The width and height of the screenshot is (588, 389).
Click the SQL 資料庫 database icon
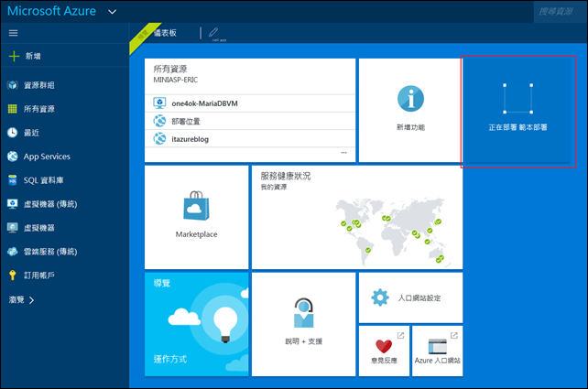coord(13,180)
